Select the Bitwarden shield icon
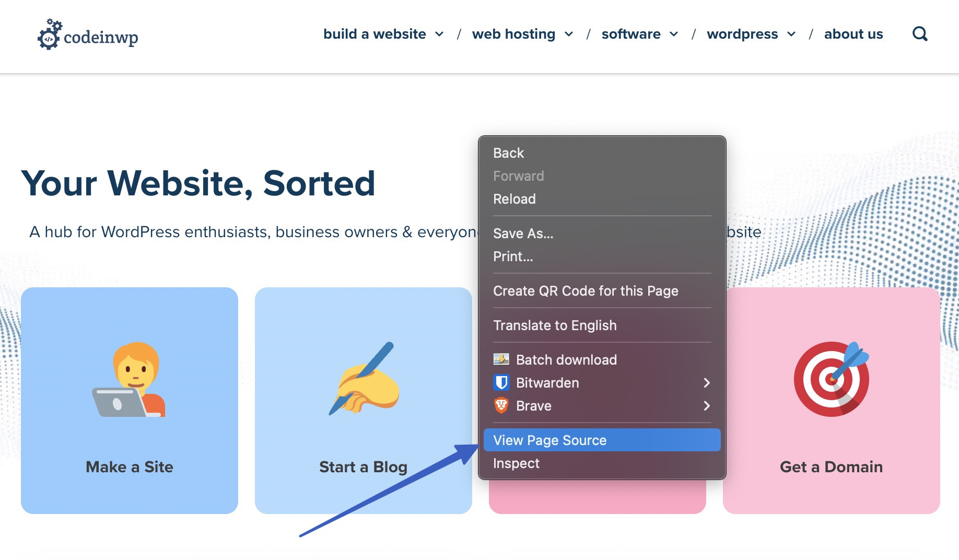 pos(501,383)
